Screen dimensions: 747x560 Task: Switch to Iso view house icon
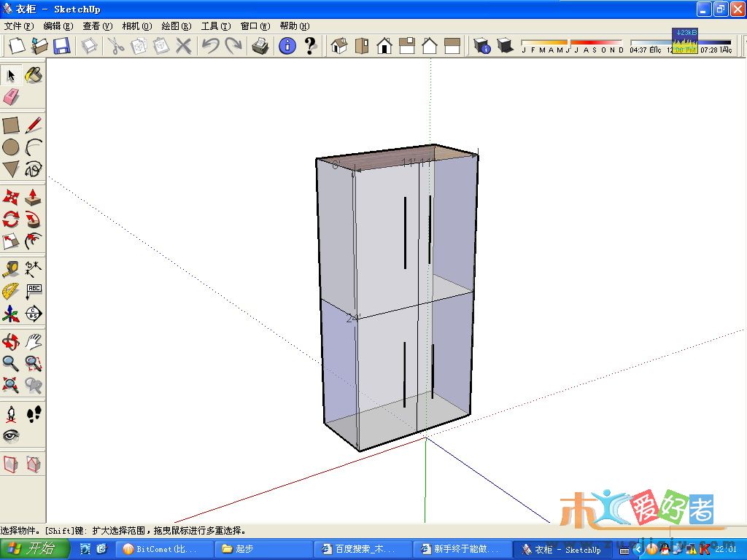coord(339,46)
